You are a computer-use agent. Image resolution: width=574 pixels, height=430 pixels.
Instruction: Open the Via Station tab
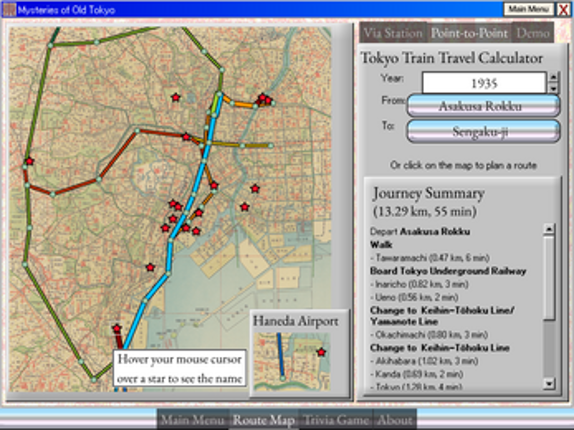click(x=393, y=33)
